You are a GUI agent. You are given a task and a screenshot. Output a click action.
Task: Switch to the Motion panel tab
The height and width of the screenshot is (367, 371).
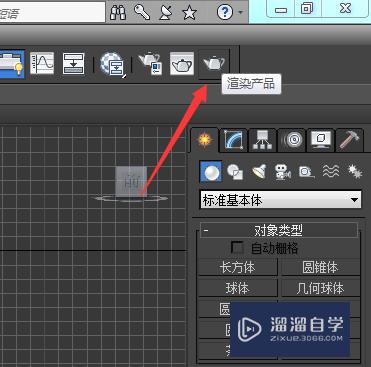coord(292,140)
